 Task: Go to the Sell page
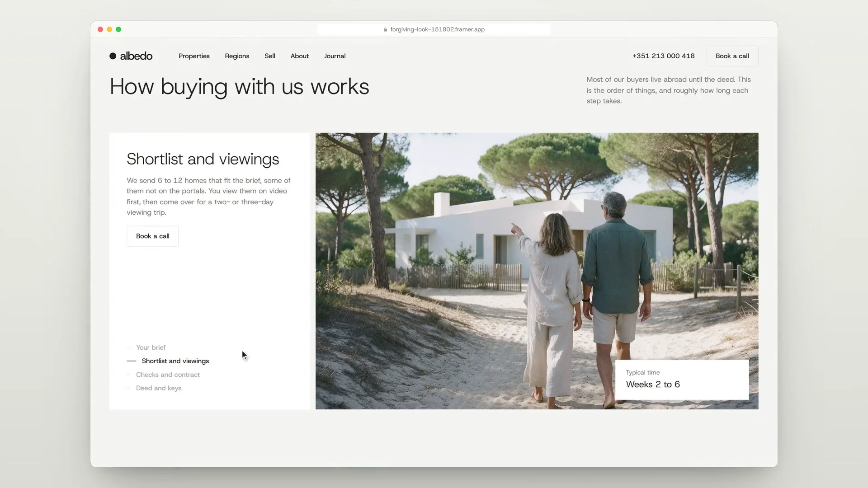pos(270,56)
